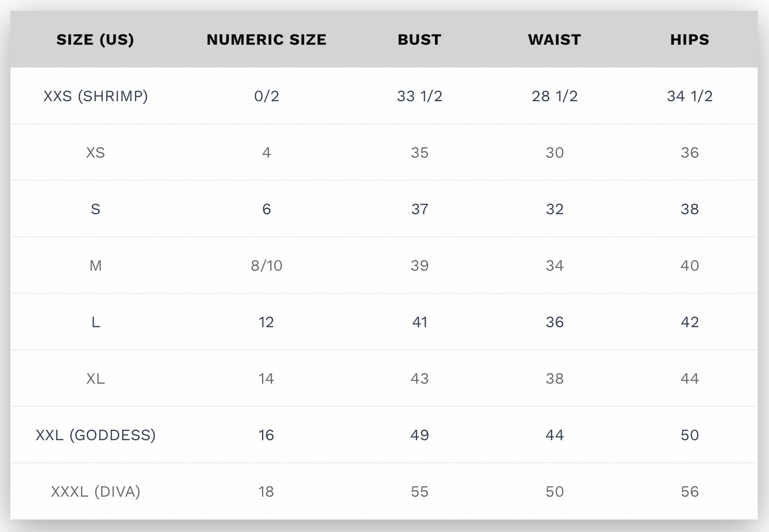Click the HIPS column header
Image resolution: width=769 pixels, height=532 pixels.
pos(690,40)
